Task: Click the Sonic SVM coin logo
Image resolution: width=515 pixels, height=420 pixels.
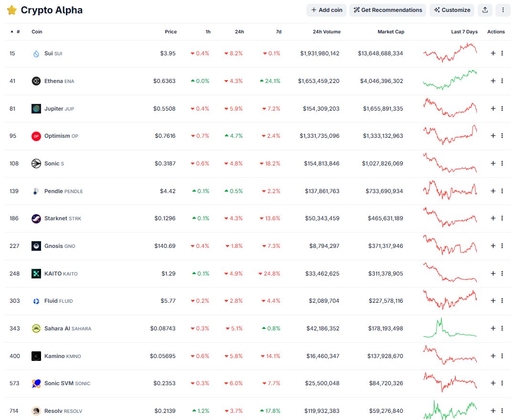Action: 36,383
